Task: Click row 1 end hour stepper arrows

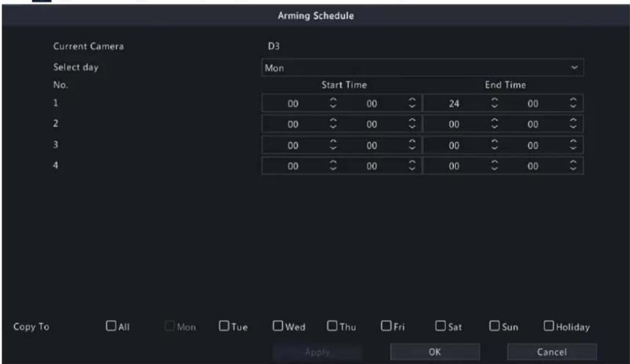Action: (x=495, y=103)
